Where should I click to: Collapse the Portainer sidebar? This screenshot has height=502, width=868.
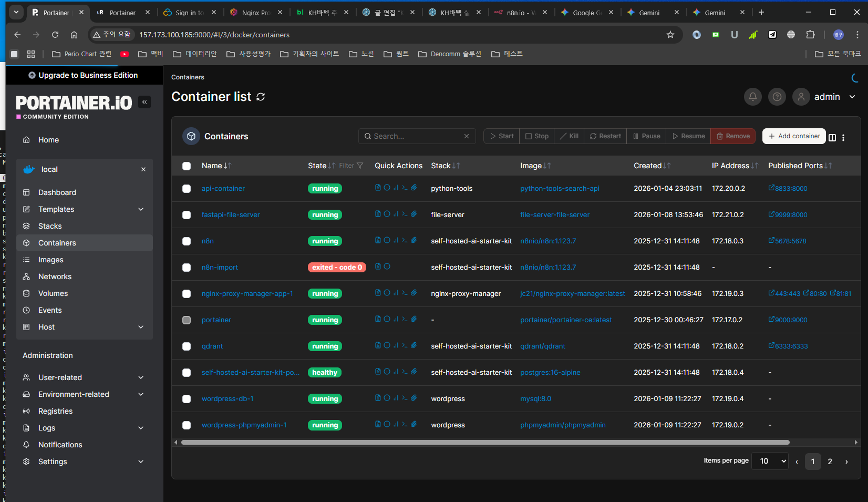144,102
